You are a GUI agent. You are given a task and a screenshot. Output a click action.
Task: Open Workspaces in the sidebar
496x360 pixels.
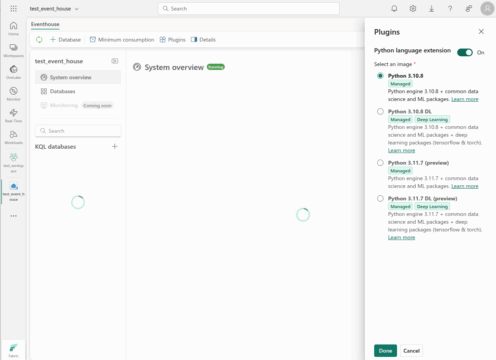pos(13,50)
